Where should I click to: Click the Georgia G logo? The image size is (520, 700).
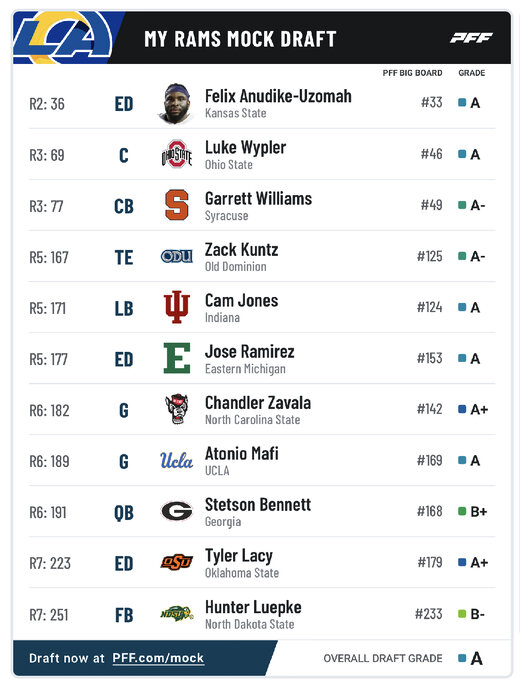177,511
